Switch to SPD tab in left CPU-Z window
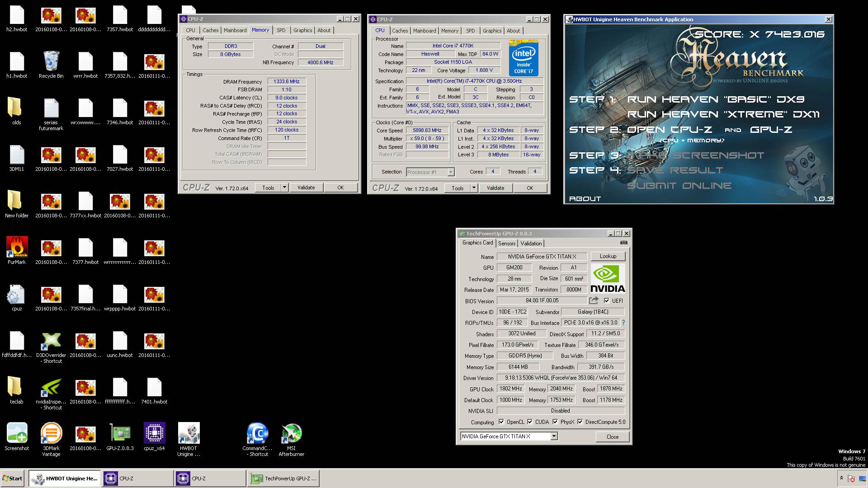This screenshot has height=488, width=868. [281, 30]
